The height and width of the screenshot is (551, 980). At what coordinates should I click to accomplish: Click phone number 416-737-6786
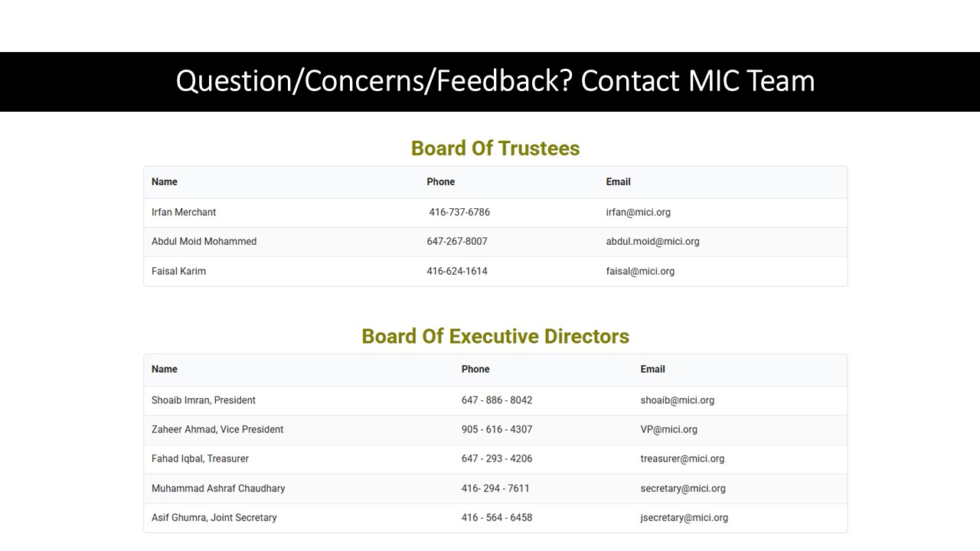459,212
